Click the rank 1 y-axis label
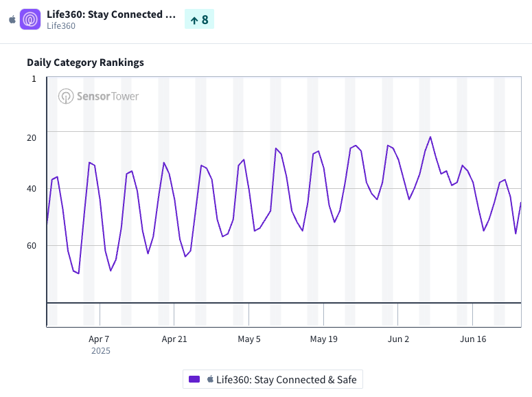 click(34, 79)
